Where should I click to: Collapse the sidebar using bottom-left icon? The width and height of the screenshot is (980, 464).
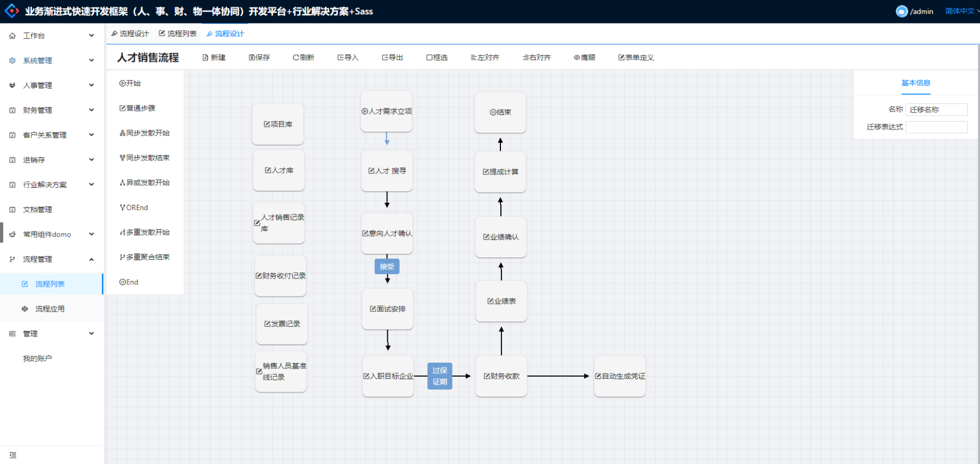[13, 455]
